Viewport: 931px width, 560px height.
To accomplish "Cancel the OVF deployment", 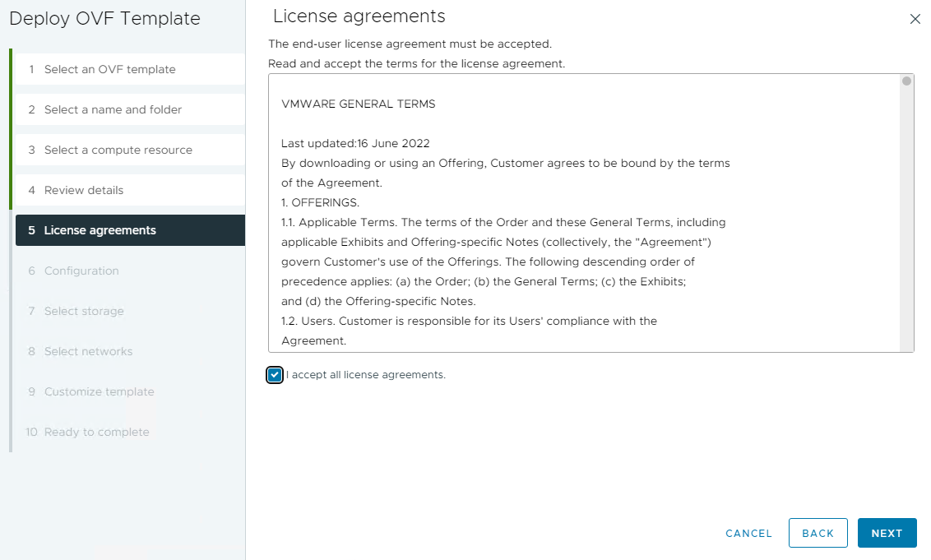I will coord(748,533).
